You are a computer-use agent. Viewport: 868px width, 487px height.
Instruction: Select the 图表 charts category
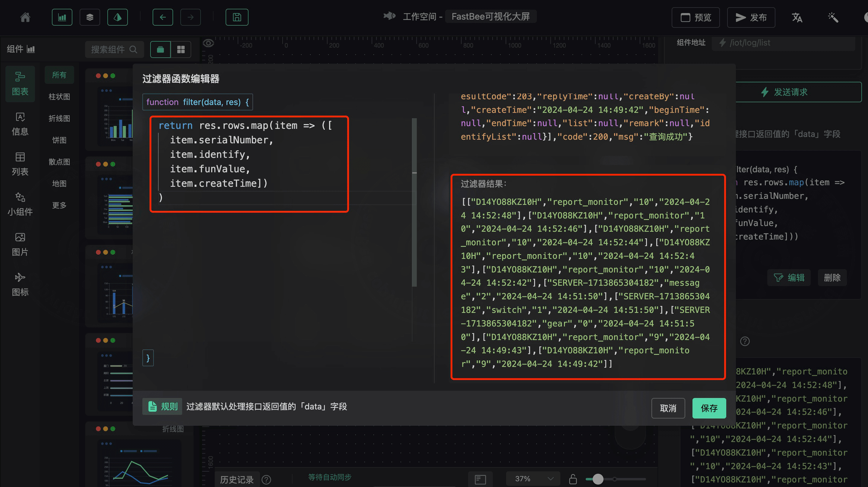20,84
